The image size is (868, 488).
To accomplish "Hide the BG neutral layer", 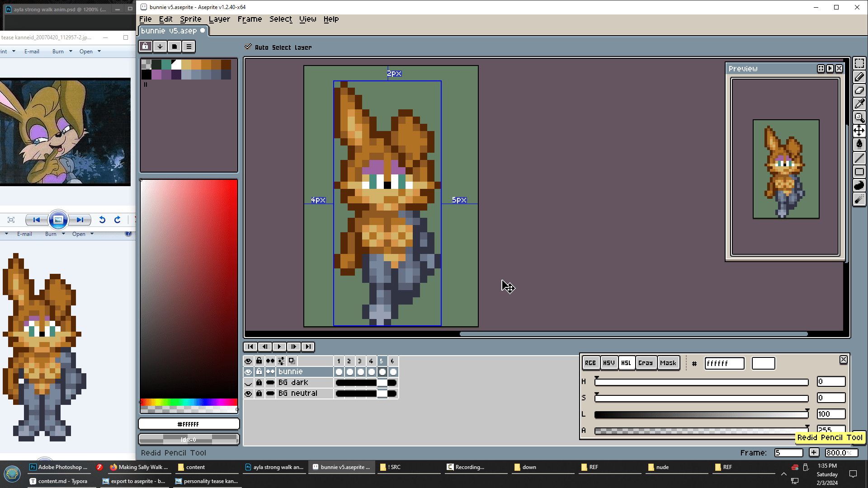I will point(248,394).
